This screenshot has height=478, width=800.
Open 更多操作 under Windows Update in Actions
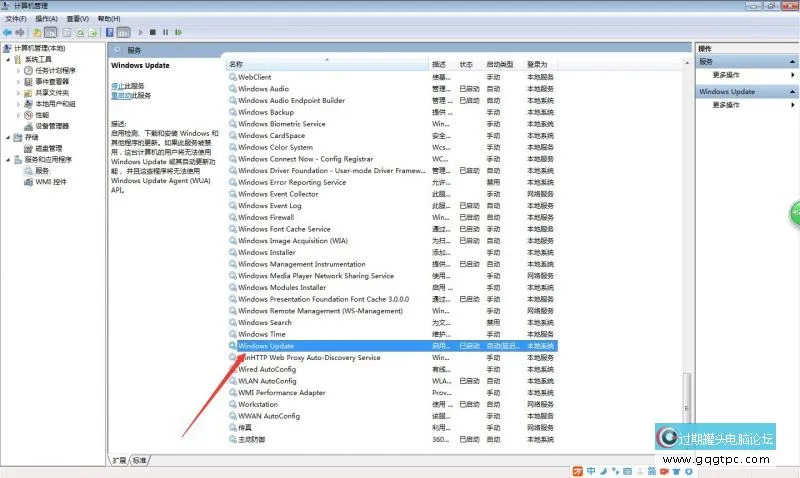[x=726, y=105]
